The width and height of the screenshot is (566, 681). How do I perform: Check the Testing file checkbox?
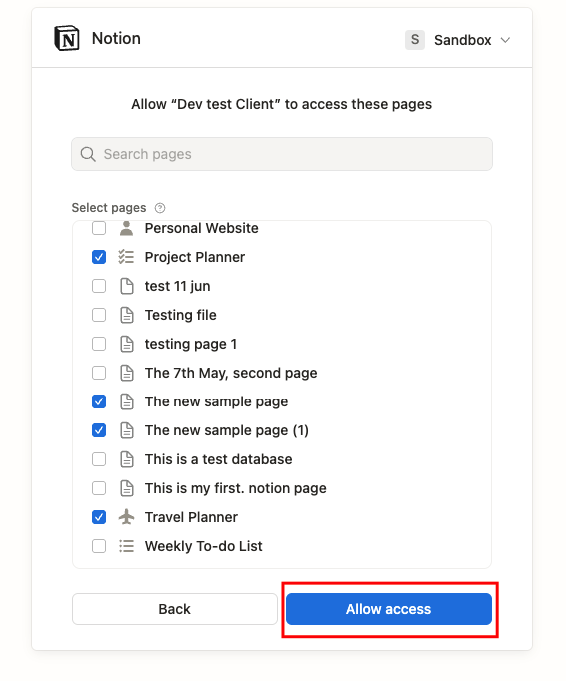point(99,315)
